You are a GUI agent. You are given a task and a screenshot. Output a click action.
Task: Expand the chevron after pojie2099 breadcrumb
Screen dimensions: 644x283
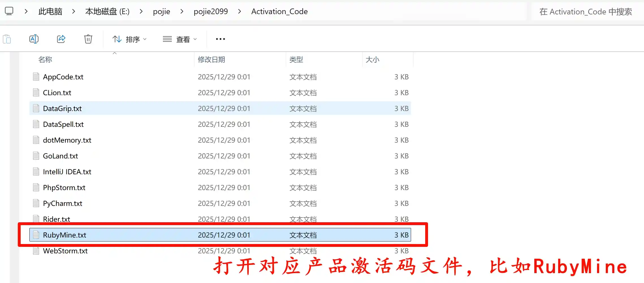click(239, 11)
